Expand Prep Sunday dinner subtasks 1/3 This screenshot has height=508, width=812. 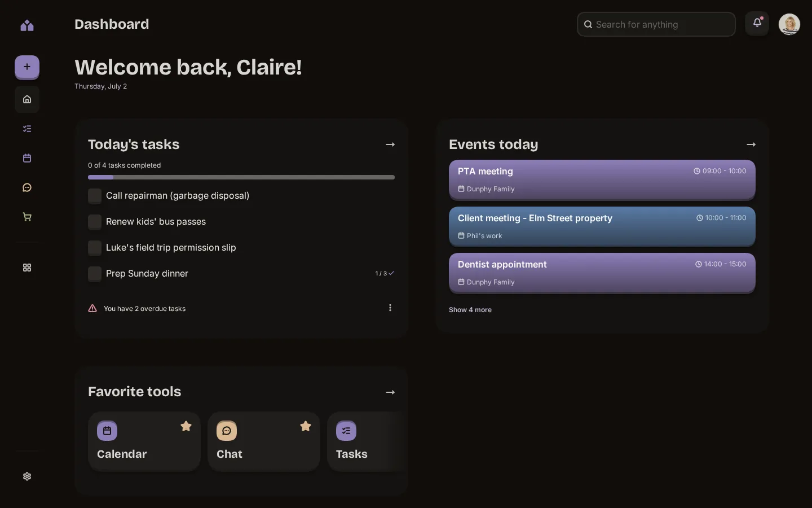[385, 273]
